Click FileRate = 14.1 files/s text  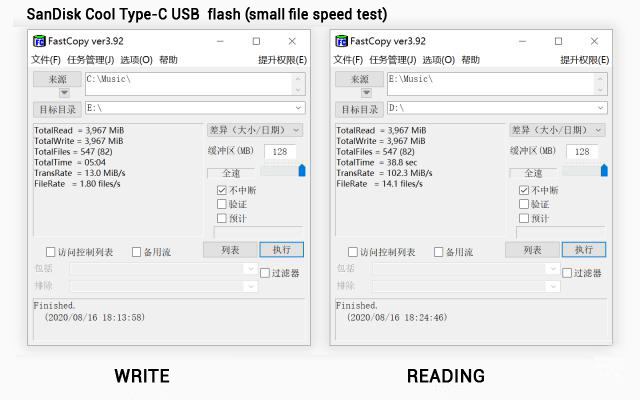[x=380, y=184]
